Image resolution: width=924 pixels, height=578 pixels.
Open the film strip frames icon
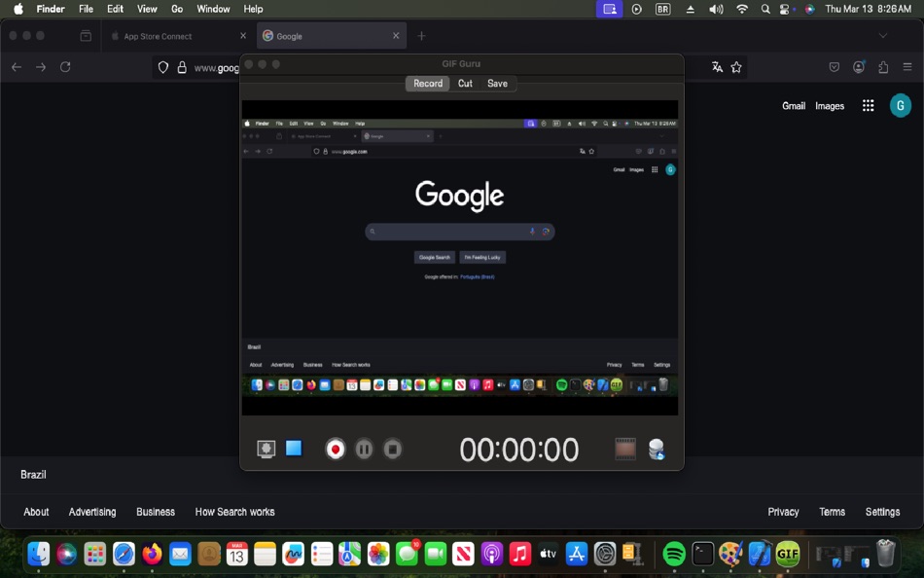[x=625, y=449]
